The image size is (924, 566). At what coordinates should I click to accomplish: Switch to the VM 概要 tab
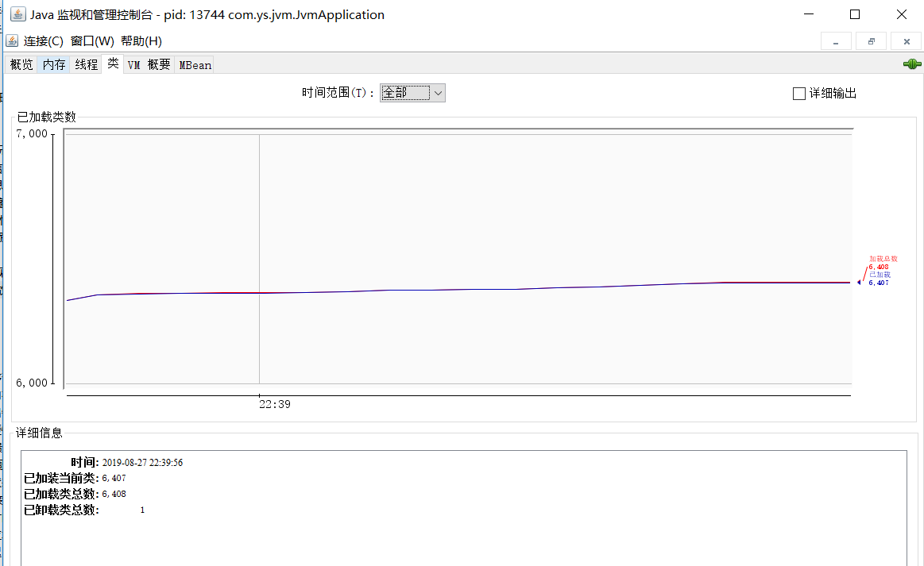[149, 65]
